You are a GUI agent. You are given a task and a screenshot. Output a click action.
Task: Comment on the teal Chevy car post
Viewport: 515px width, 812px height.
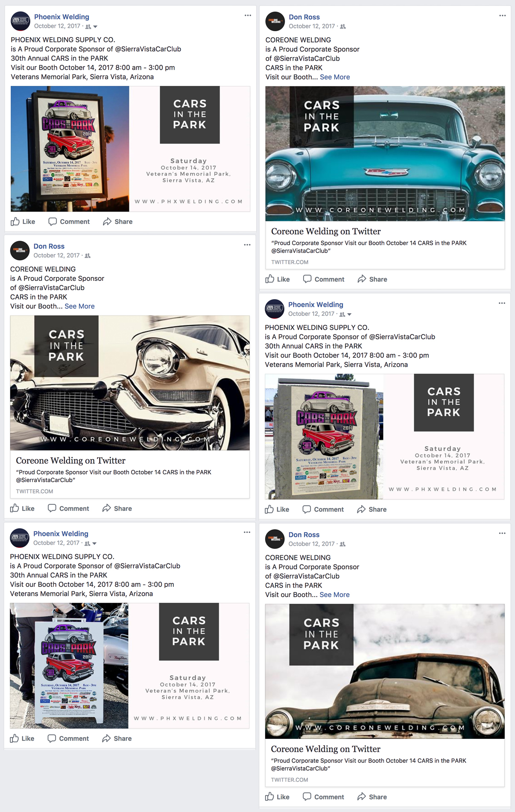tap(324, 279)
